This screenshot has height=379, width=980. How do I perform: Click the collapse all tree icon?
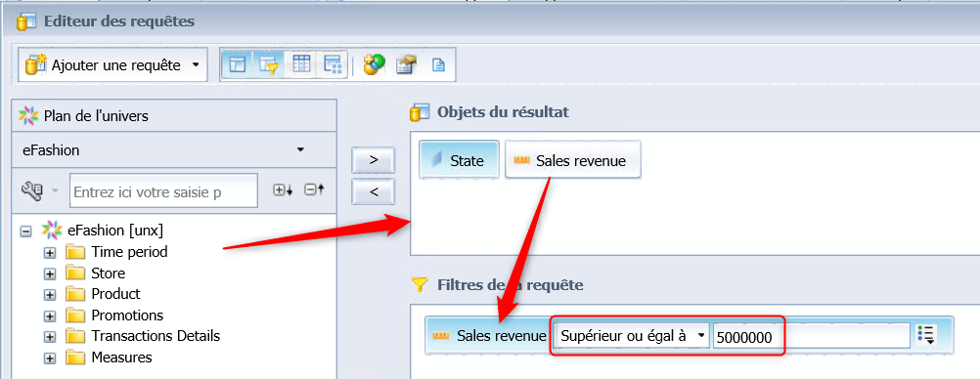[x=314, y=190]
